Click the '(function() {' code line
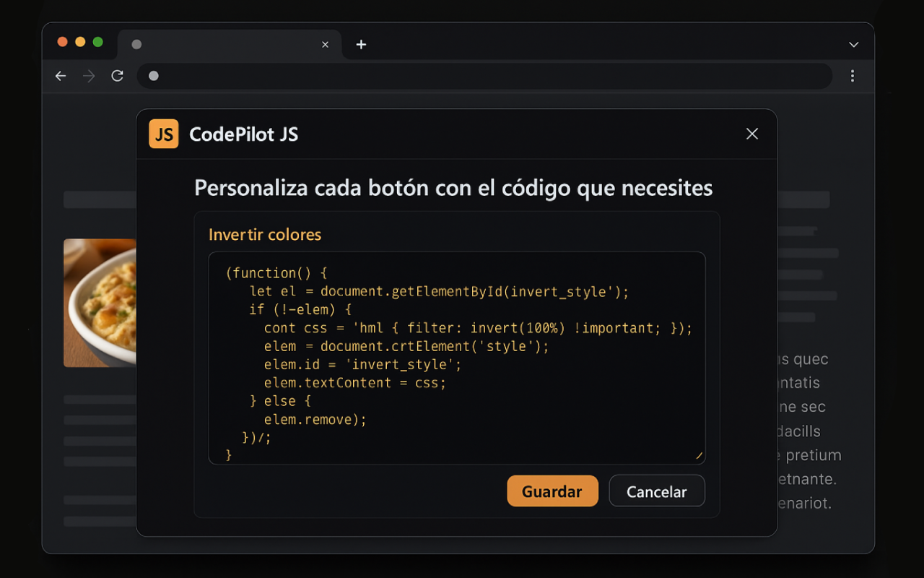This screenshot has width=924, height=578. (276, 273)
